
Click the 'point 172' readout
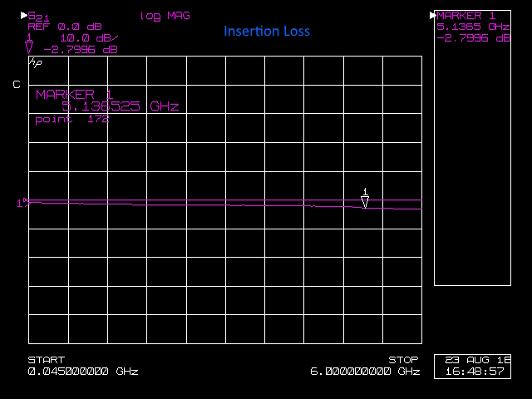[71, 119]
